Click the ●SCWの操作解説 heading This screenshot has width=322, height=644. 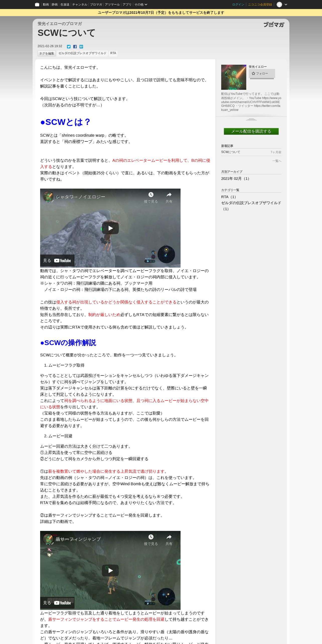(68, 343)
